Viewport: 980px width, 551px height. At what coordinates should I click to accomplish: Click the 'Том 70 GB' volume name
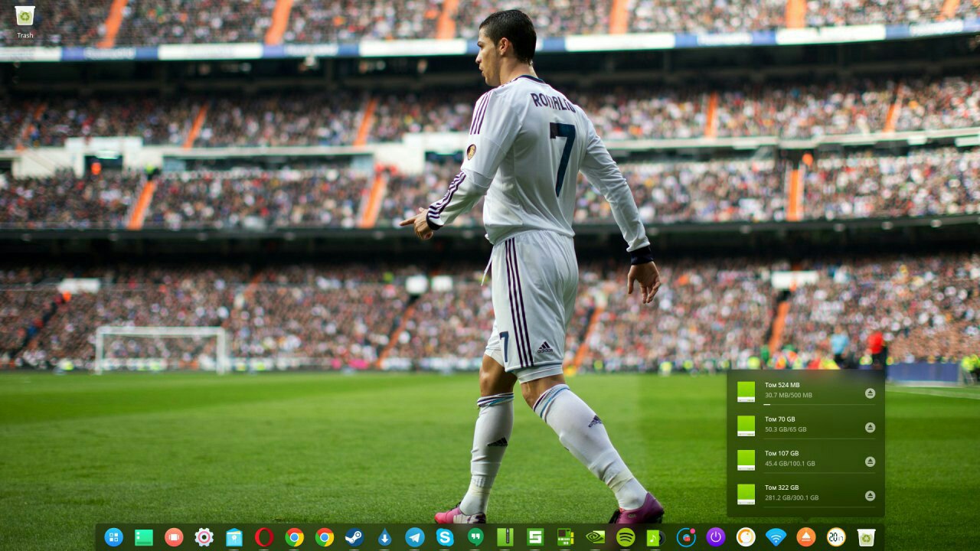coord(781,419)
